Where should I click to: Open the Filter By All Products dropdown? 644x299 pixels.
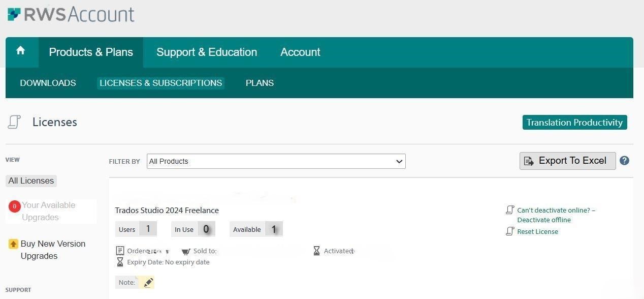[x=276, y=161]
